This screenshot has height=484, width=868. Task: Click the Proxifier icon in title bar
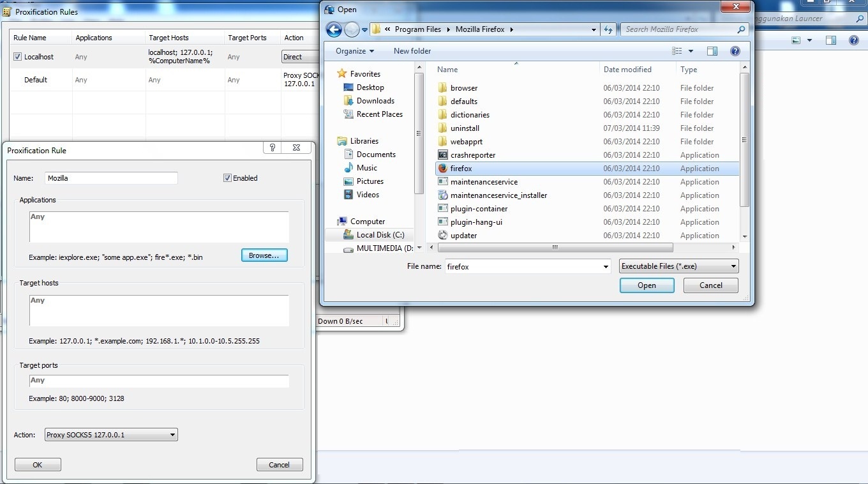click(x=6, y=11)
